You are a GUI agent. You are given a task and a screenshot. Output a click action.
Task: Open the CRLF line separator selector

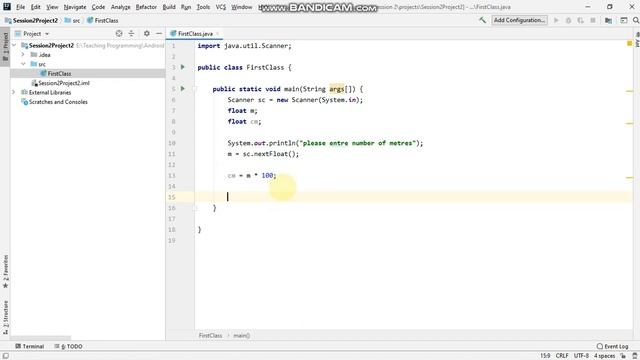click(562, 356)
